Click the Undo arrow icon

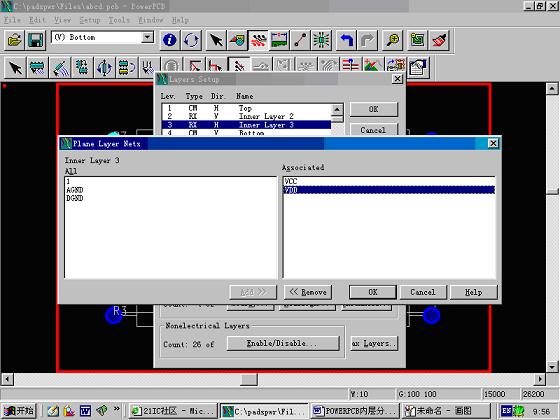click(345, 40)
